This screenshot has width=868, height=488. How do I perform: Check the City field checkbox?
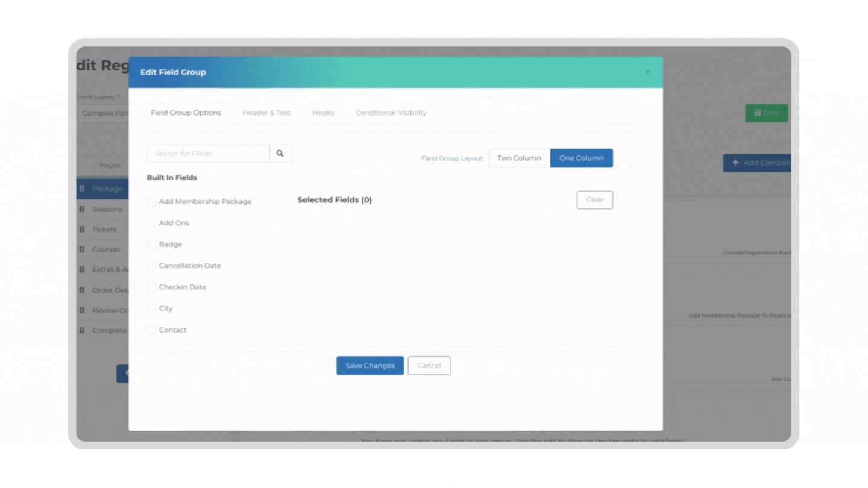click(x=151, y=308)
